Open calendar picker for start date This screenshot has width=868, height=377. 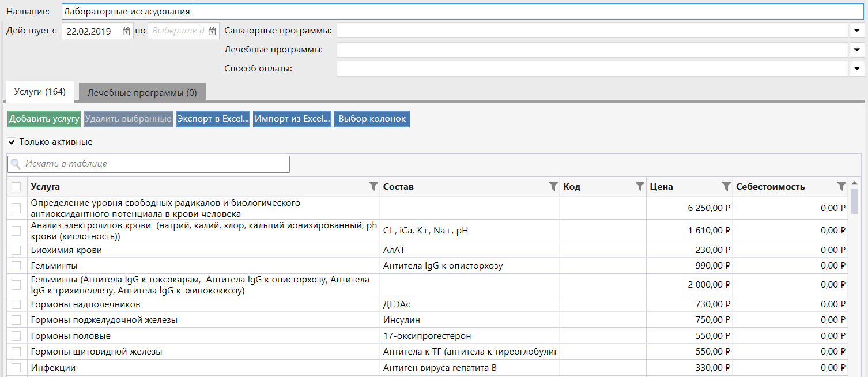tap(126, 31)
